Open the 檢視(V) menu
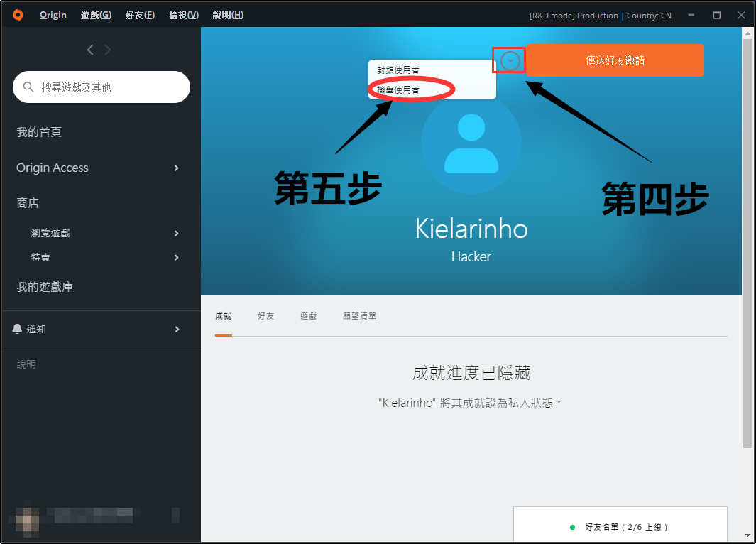 click(x=184, y=15)
